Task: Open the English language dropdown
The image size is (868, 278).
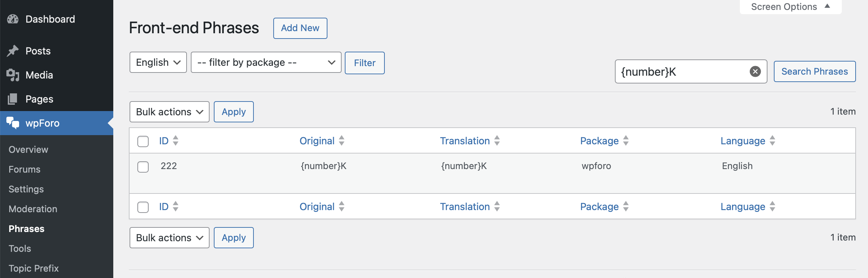Action: (x=158, y=63)
